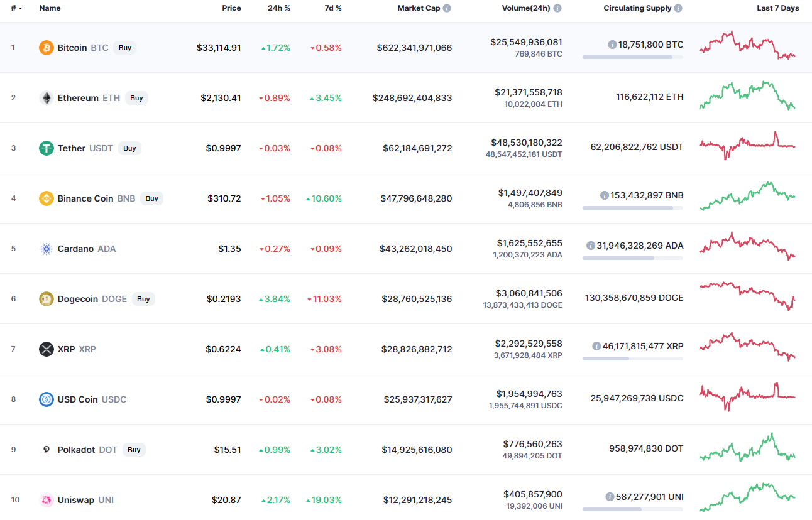Click info icon beside 587,277,901 UNI
Image resolution: width=812 pixels, height=520 pixels.
tap(610, 497)
